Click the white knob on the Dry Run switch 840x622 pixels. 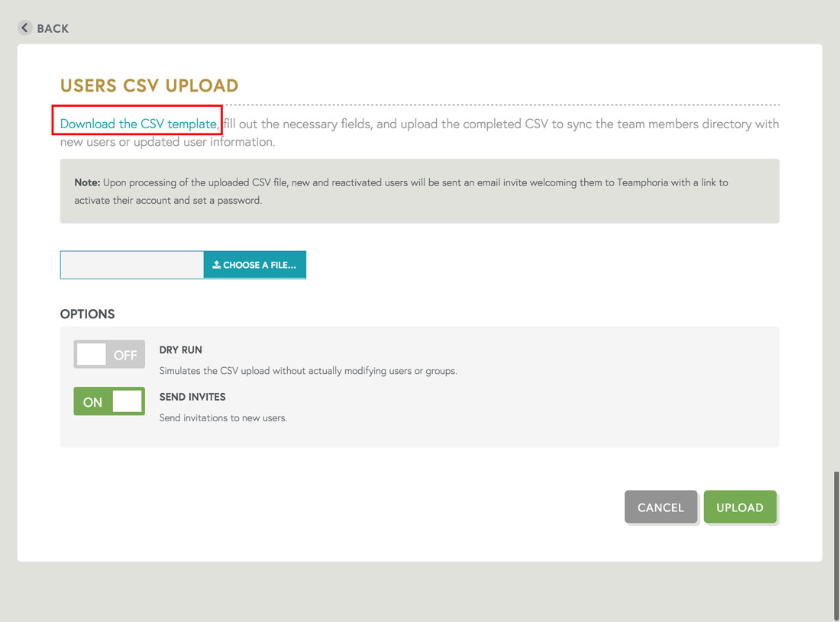[90, 354]
